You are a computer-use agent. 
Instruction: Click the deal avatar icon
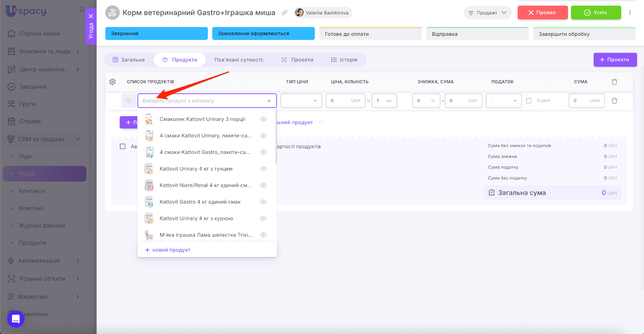[x=112, y=12]
